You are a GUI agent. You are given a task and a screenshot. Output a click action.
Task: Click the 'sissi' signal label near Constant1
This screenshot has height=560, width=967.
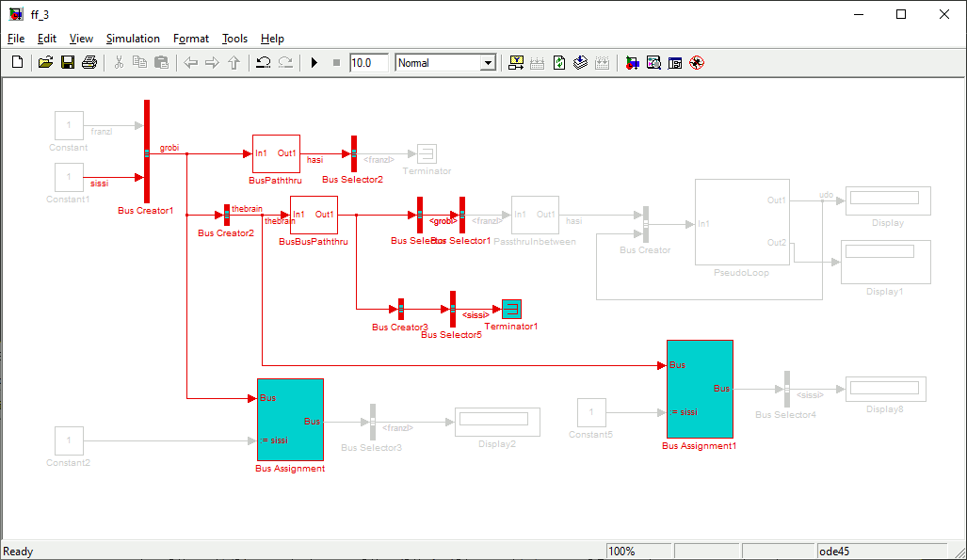point(99,184)
